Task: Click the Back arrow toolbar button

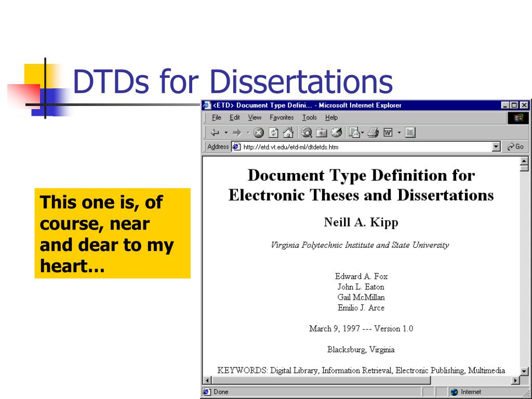Action: (x=215, y=132)
